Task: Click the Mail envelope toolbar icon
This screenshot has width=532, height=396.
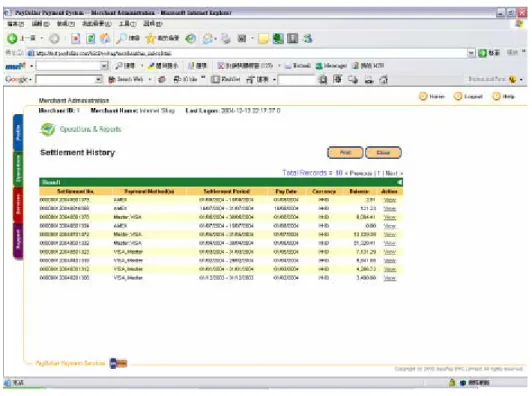Action: tap(208, 39)
